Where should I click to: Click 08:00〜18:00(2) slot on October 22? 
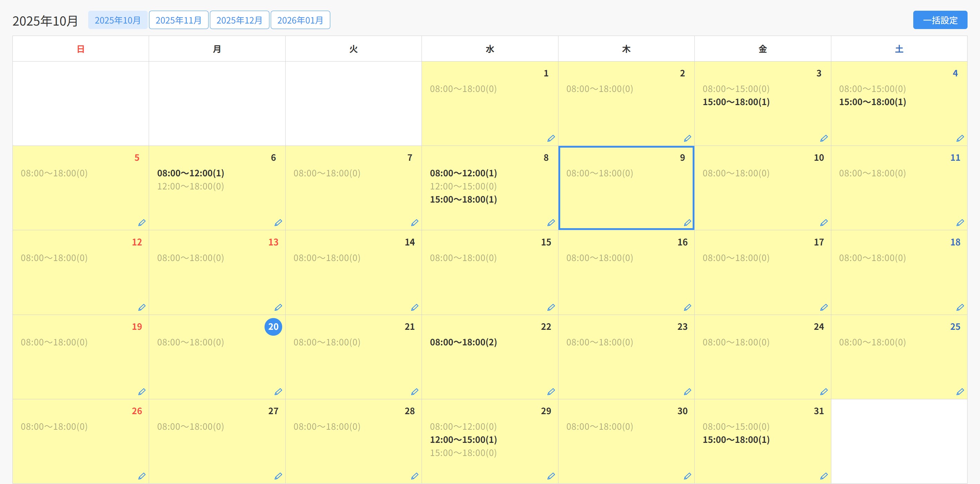pyautogui.click(x=463, y=342)
